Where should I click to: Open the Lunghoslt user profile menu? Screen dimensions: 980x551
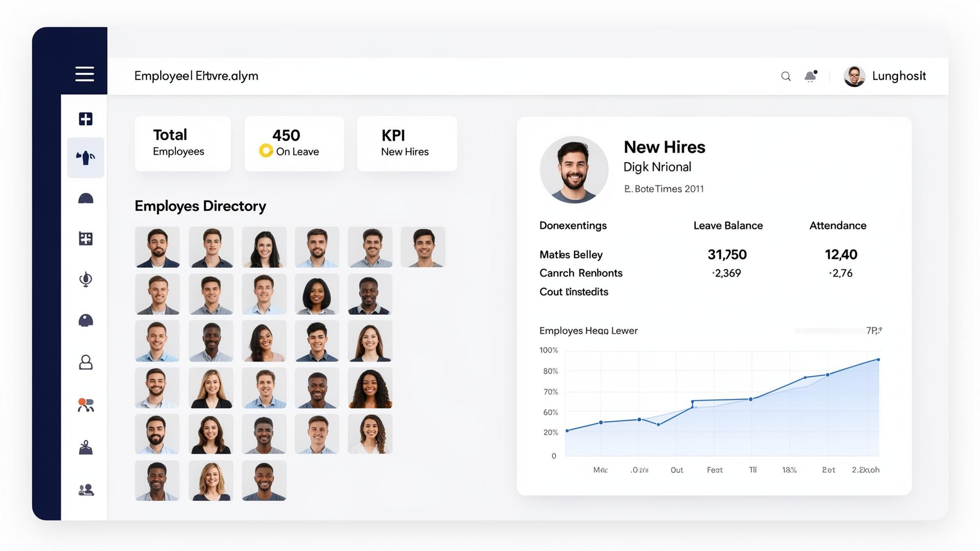coord(885,77)
